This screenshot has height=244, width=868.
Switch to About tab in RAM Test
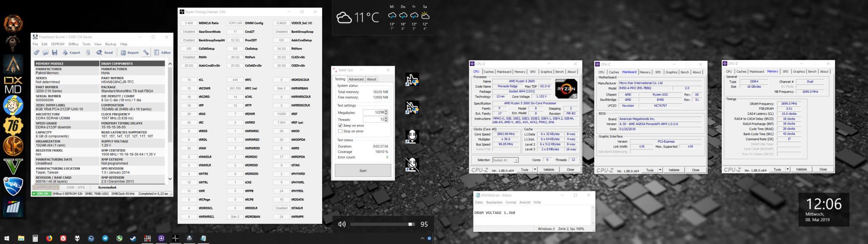[372, 79]
